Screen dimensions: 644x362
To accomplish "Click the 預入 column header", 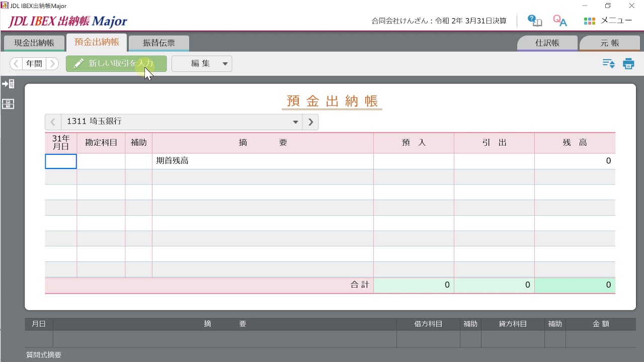I will (414, 143).
